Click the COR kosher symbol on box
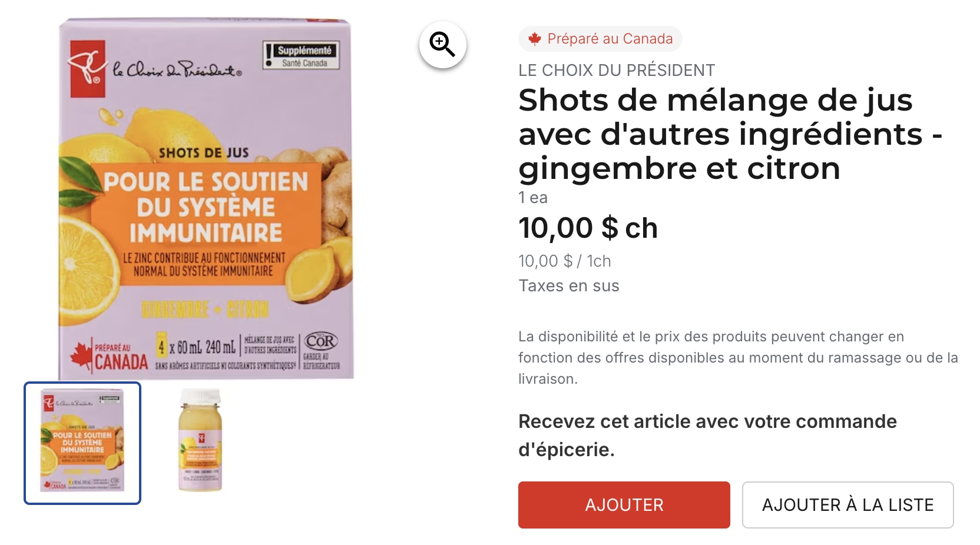This screenshot has width=980, height=545. [321, 341]
